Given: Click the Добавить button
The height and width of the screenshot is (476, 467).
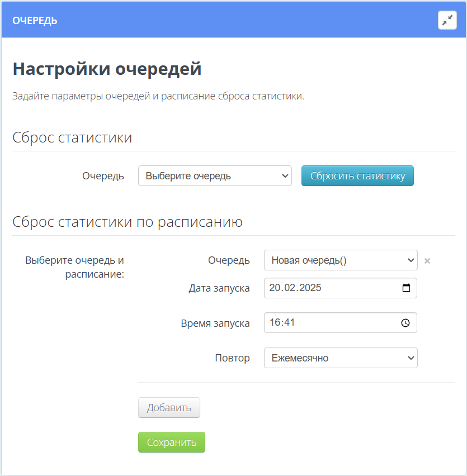Looking at the screenshot, I should pos(169,407).
